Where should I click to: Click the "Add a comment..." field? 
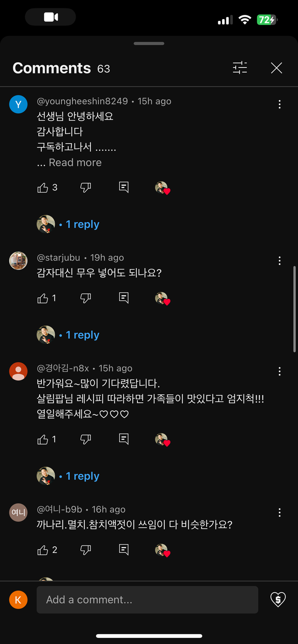[147, 600]
